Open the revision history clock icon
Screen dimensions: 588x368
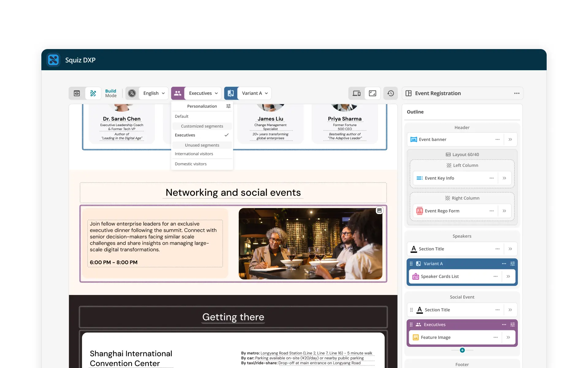tap(390, 93)
